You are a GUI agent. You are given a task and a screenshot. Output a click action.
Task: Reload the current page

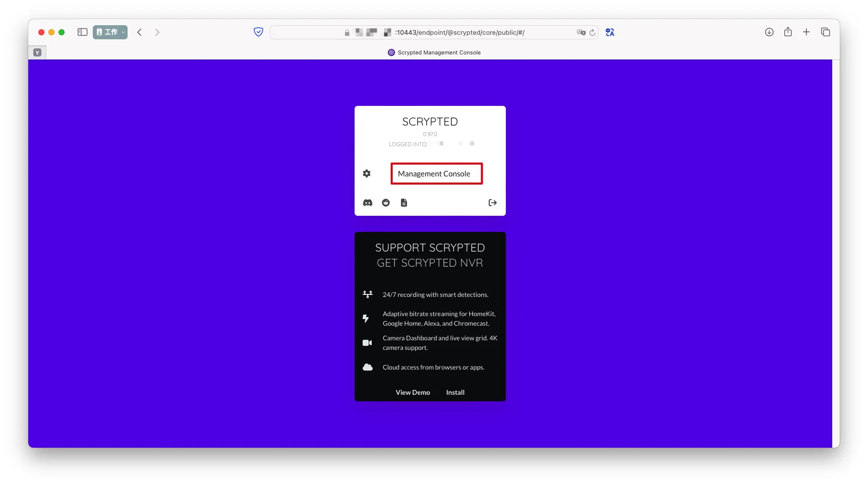592,32
